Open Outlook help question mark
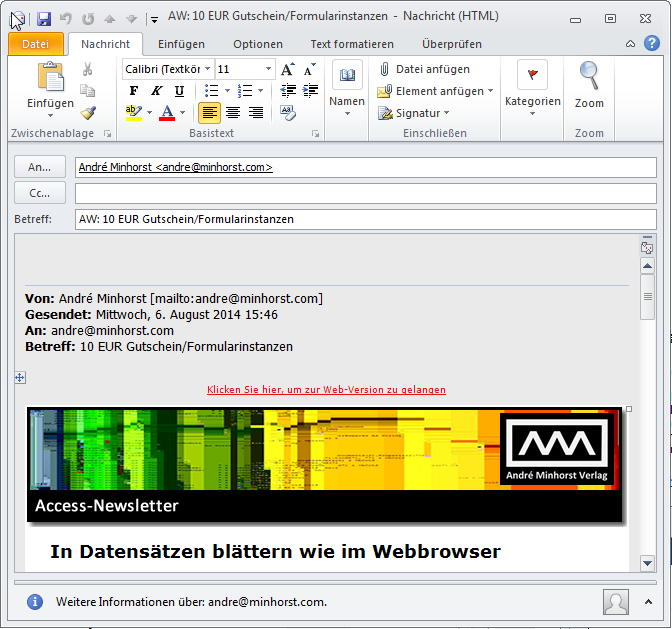The image size is (672, 629). click(652, 43)
